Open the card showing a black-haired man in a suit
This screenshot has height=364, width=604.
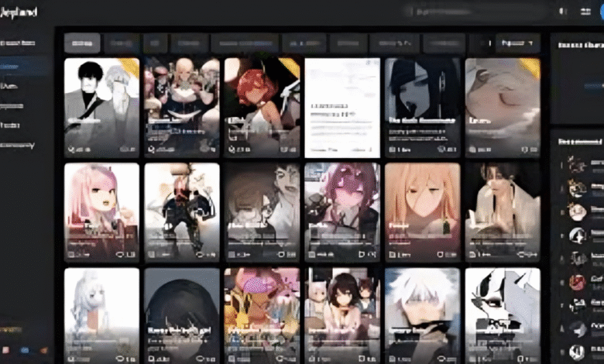pos(101,108)
